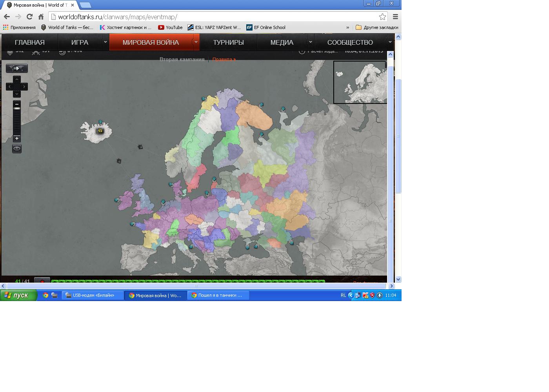Expand the СООБЩЕСТВО dropdown arrow

click(390, 42)
